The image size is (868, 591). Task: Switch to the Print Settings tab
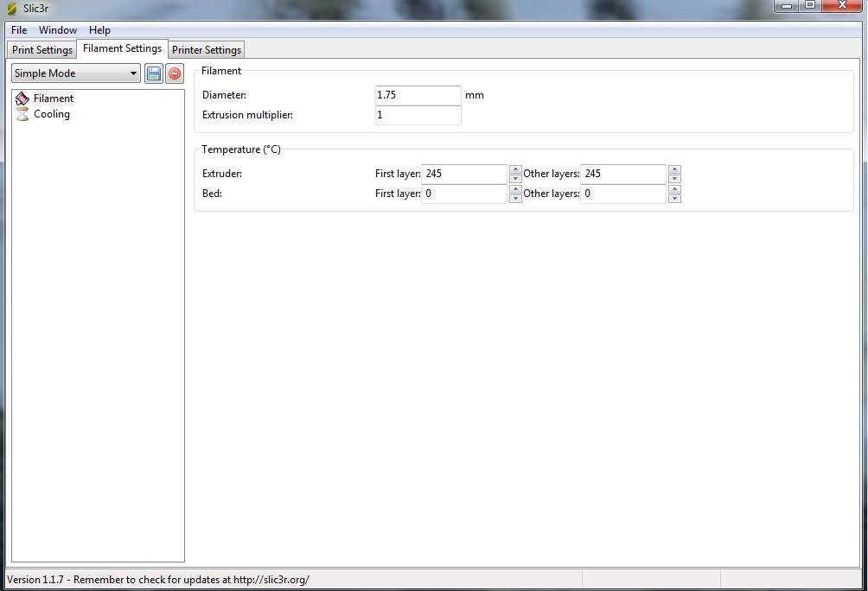(x=41, y=49)
